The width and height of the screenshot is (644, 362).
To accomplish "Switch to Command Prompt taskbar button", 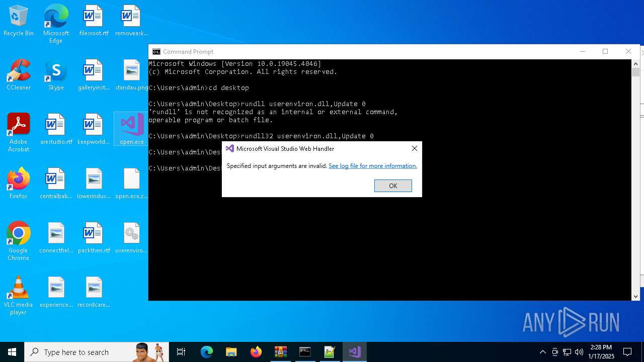I will pos(305,352).
